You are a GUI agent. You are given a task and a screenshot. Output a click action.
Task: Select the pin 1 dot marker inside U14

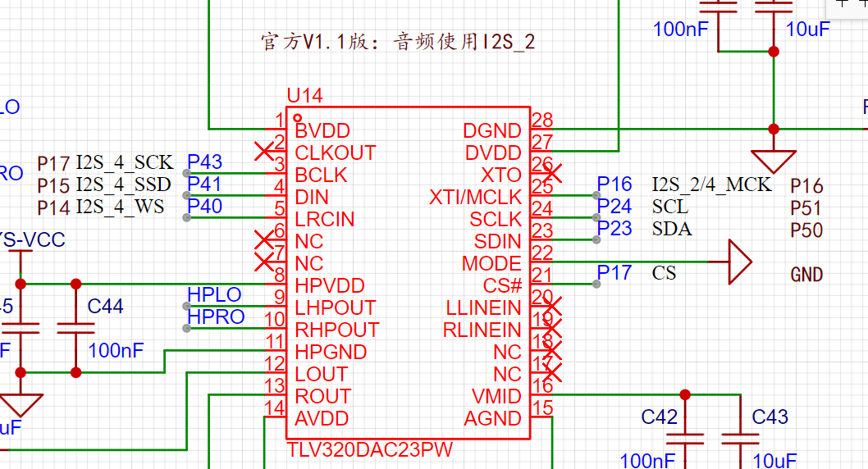(x=297, y=118)
